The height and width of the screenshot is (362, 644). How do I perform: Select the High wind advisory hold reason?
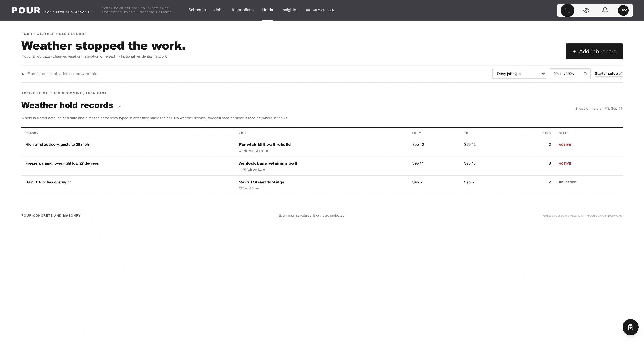pos(57,144)
